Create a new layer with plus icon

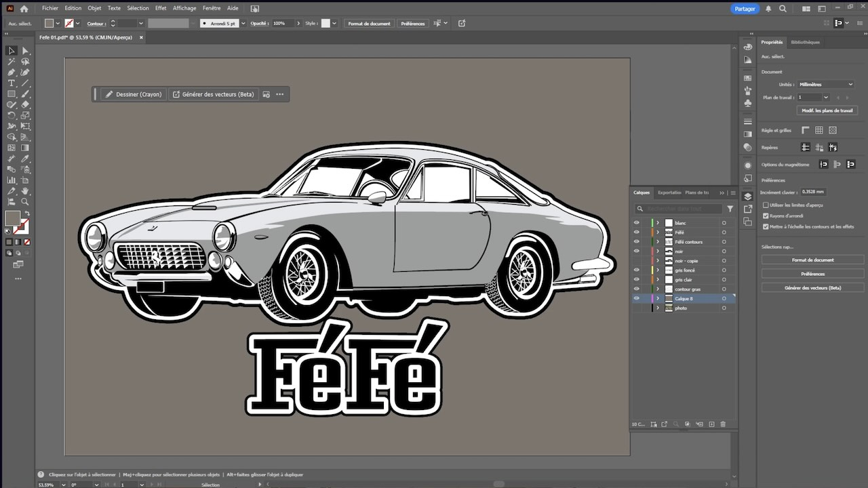711,424
